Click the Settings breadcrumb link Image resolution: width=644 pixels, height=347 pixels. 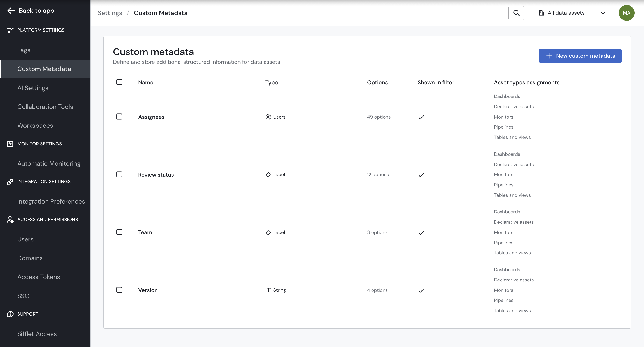pyautogui.click(x=110, y=13)
